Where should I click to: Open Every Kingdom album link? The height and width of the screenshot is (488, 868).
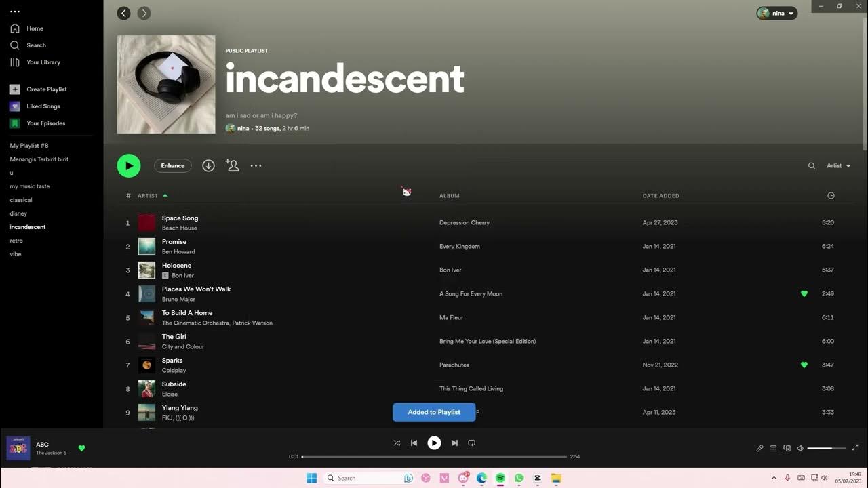[x=459, y=246]
